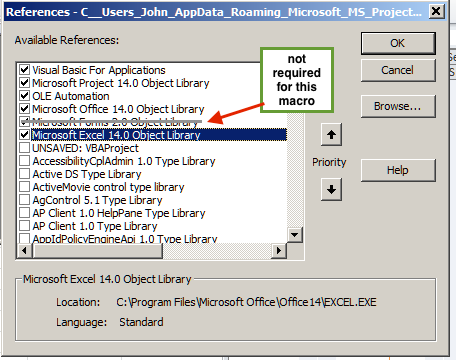456x360 pixels.
Task: Move reference priority down with arrow
Action: (331, 189)
